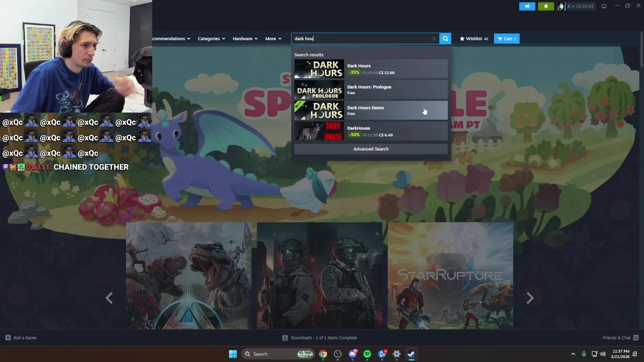The height and width of the screenshot is (362, 644).
Task: Click the Downloads status icon
Action: coord(285,338)
